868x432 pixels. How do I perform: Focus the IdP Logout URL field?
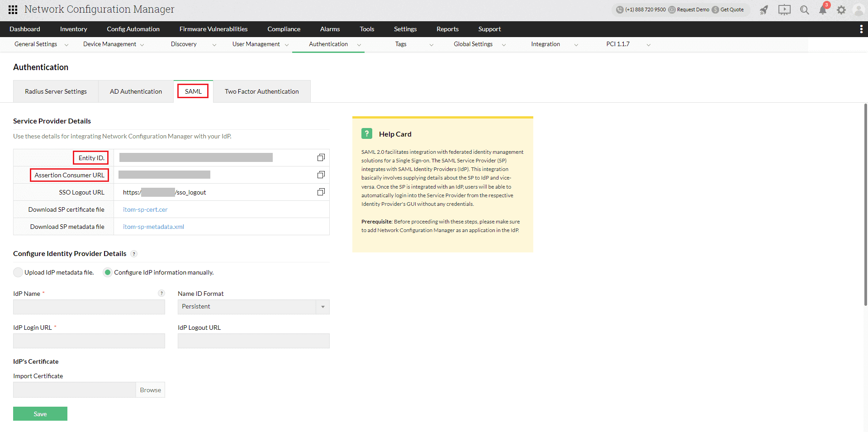(254, 341)
